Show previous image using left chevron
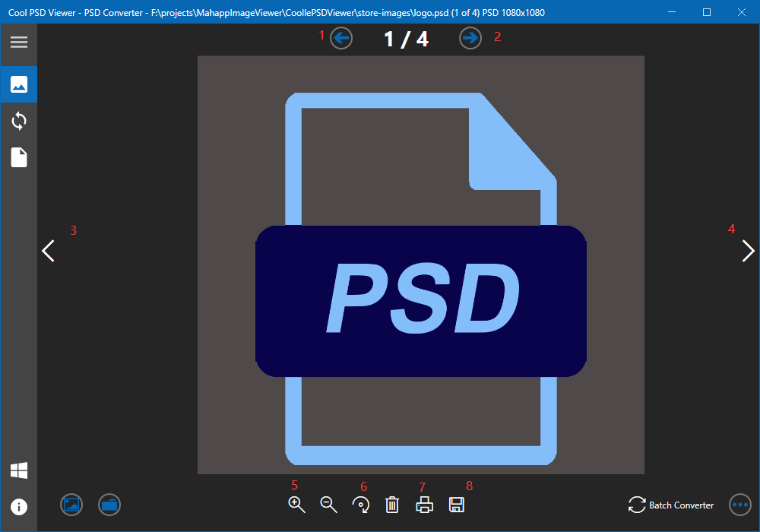This screenshot has width=760, height=532. (x=49, y=251)
